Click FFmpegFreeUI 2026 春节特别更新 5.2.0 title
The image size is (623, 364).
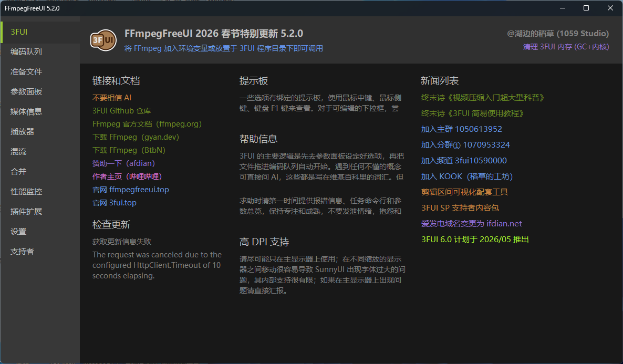214,34
